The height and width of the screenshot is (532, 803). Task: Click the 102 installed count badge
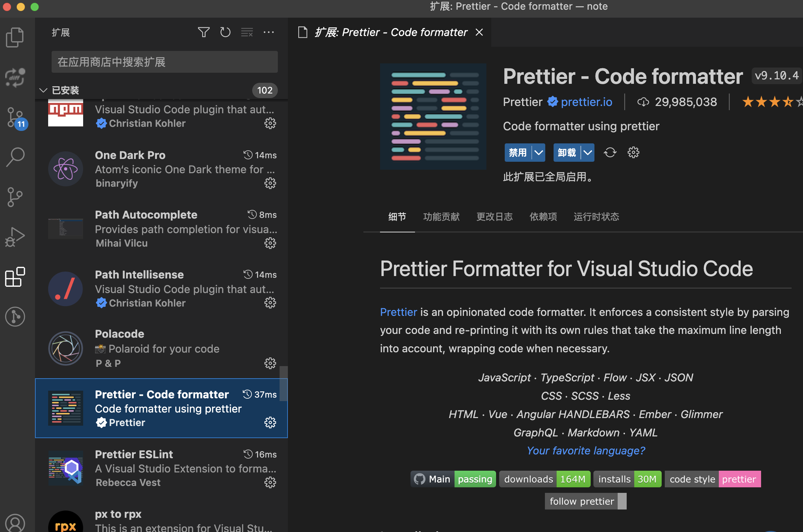[265, 90]
